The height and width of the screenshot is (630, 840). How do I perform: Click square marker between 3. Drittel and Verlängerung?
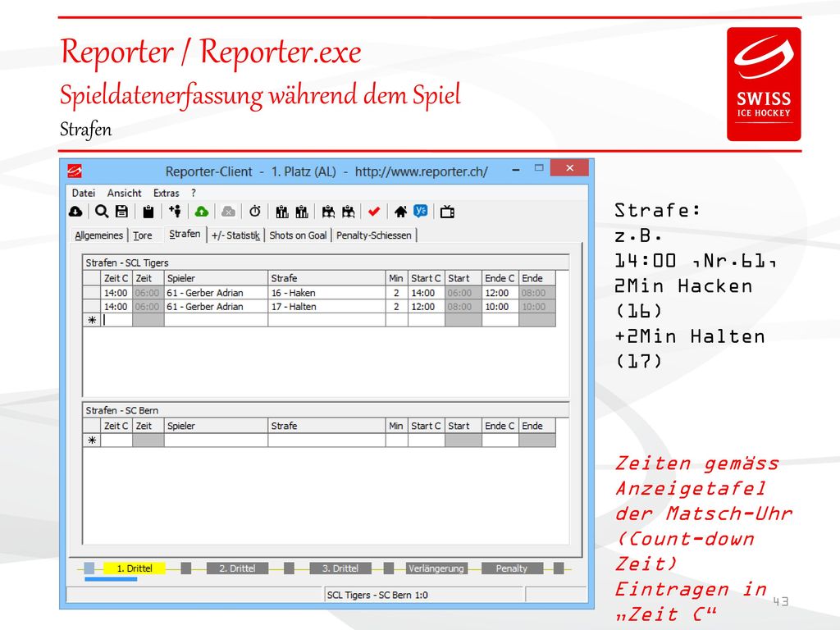389,568
